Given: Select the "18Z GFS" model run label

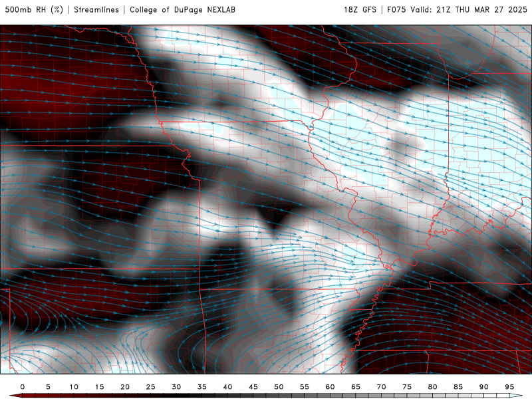Looking at the screenshot, I should click(360, 9).
